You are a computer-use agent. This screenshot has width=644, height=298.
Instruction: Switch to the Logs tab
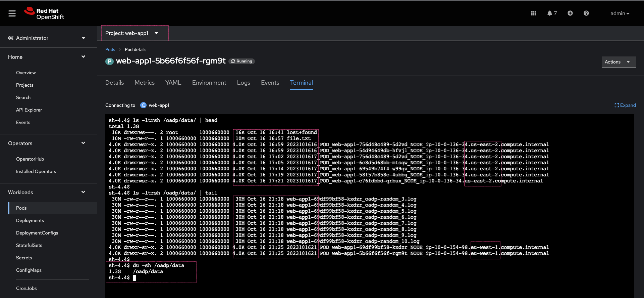click(244, 83)
